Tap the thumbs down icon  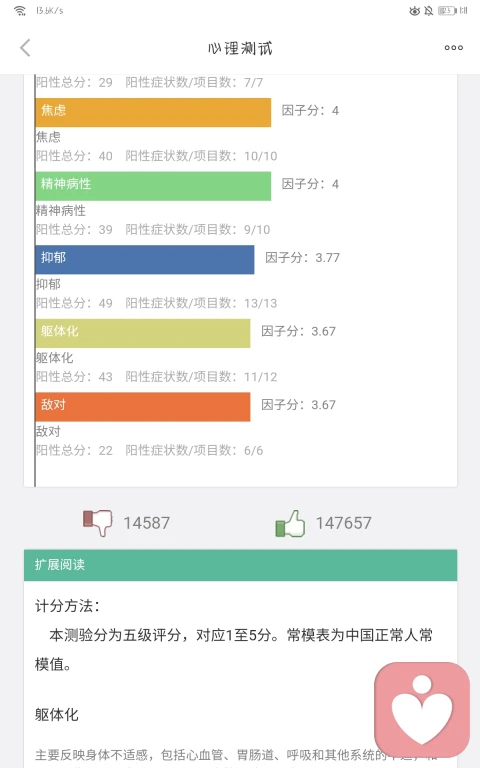(97, 523)
